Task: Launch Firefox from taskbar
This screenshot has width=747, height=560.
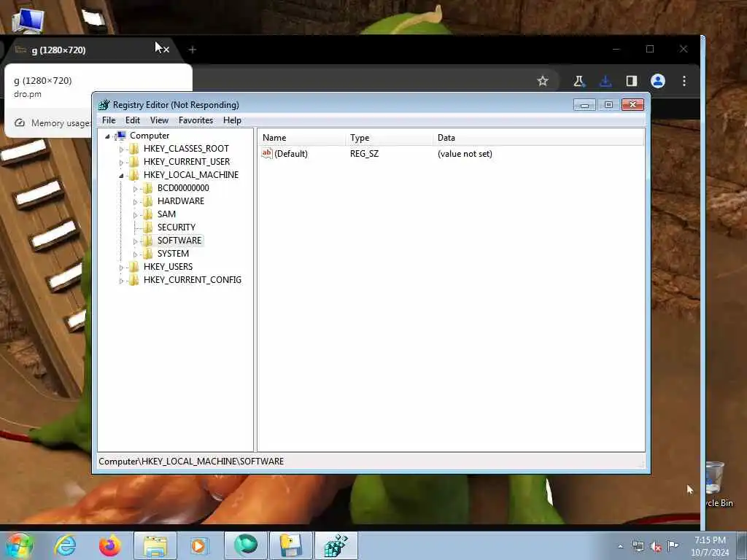Action: pyautogui.click(x=110, y=545)
